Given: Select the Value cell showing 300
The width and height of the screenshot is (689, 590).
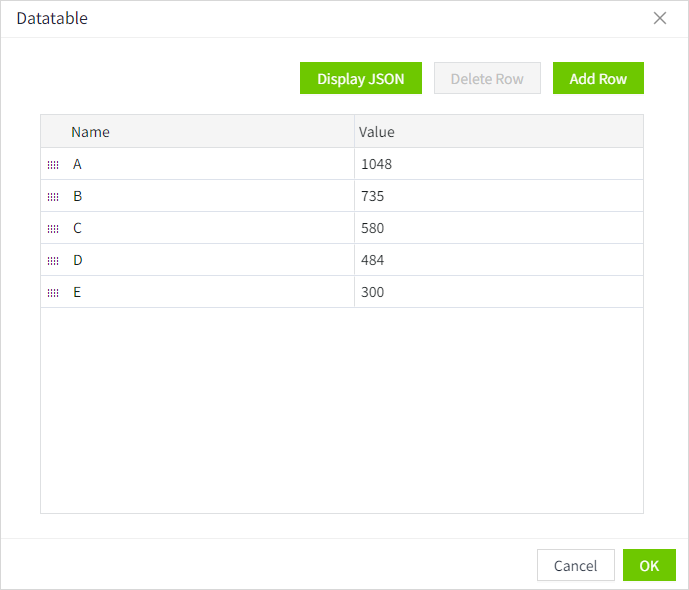Looking at the screenshot, I should [x=498, y=292].
